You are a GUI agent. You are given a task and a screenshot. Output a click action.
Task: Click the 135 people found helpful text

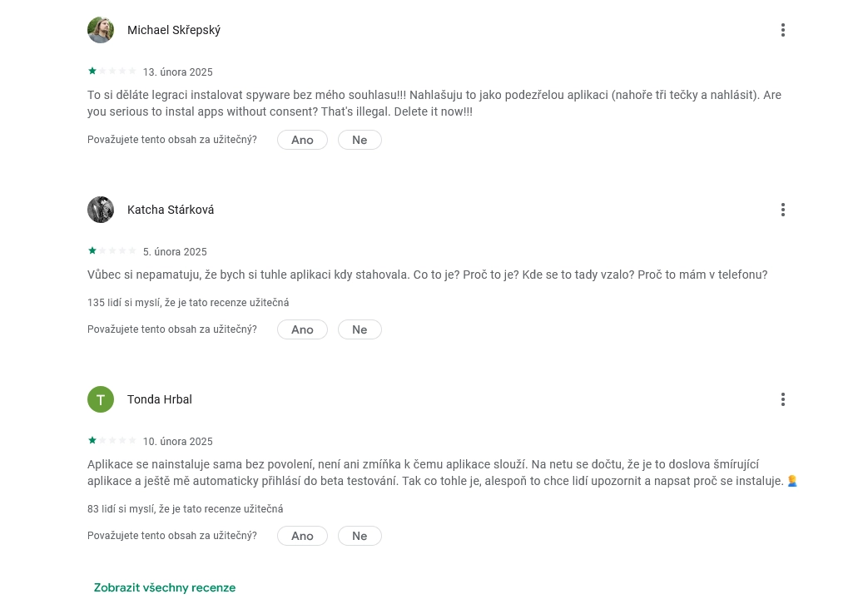pyautogui.click(x=188, y=303)
